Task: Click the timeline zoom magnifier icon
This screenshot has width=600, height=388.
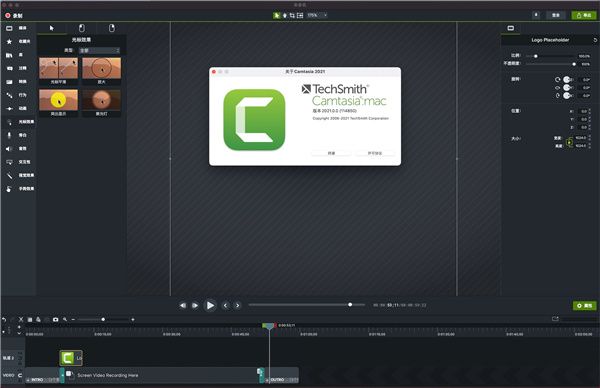Action: [x=65, y=319]
